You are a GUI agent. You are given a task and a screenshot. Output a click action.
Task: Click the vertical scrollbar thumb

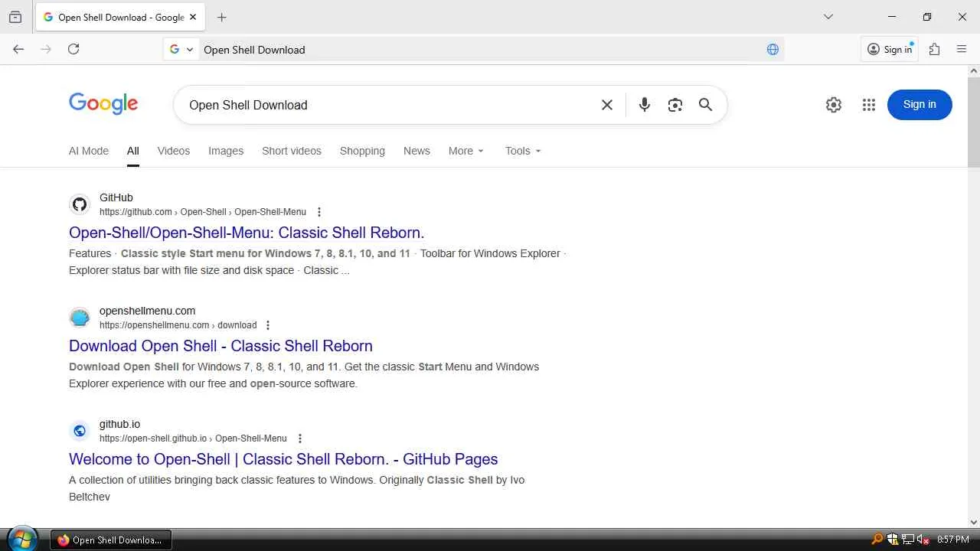point(974,122)
